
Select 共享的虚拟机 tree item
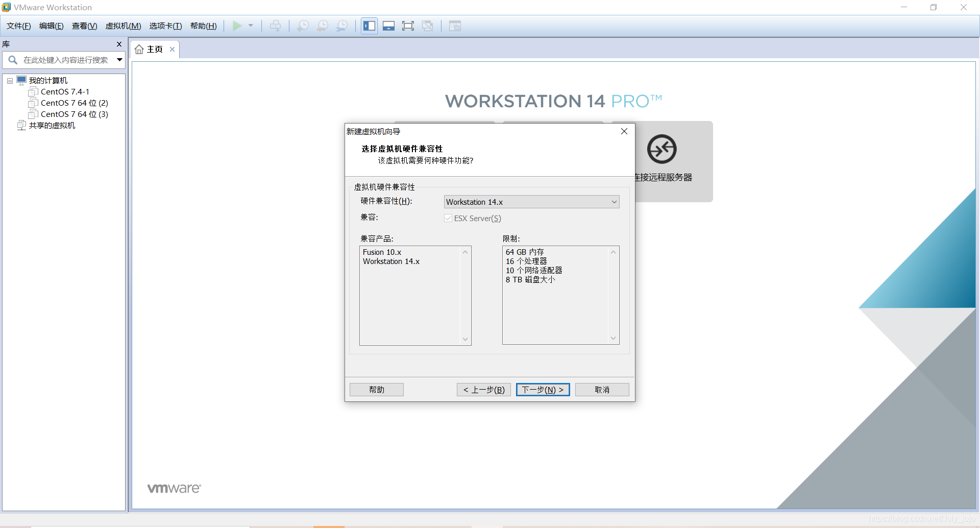[52, 126]
